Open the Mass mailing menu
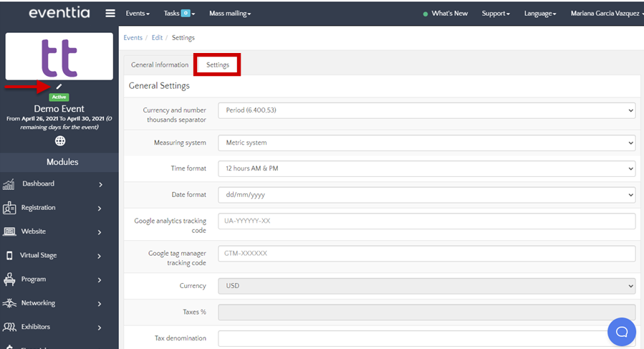This screenshot has width=644, height=349. 230,14
